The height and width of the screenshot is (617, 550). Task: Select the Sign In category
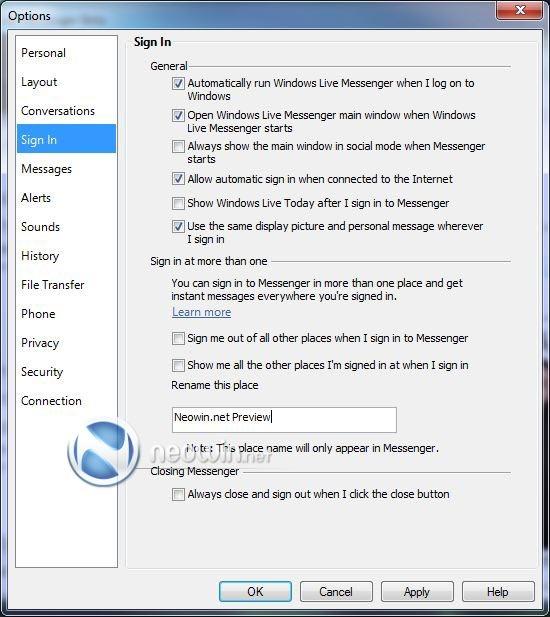[66, 140]
